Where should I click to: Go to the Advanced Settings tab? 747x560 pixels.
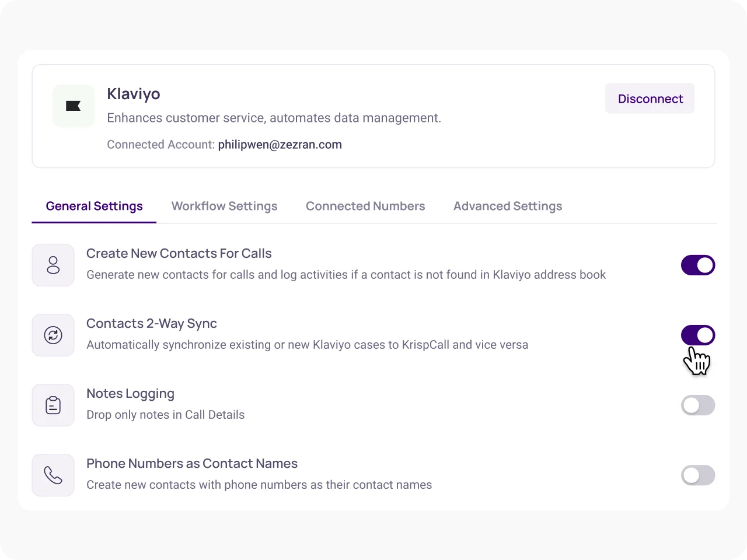[508, 206]
